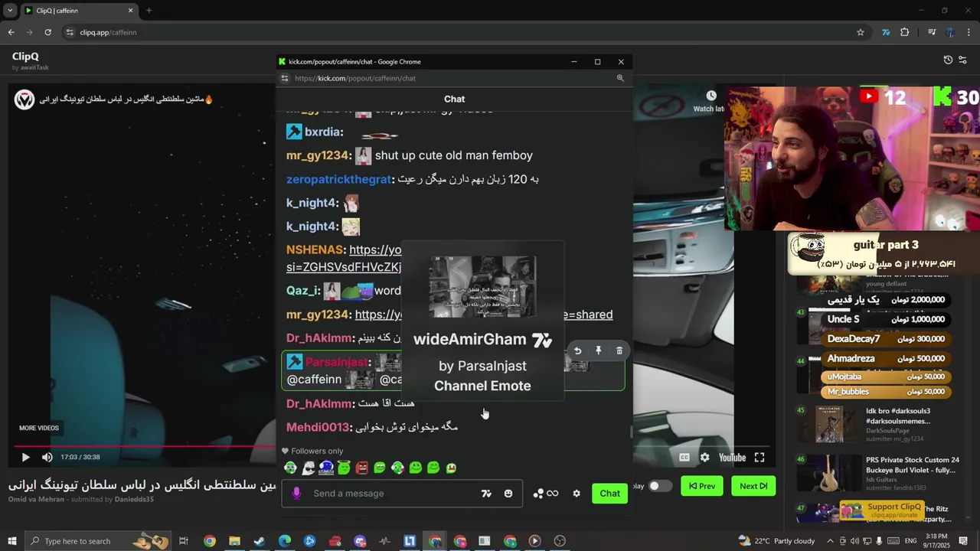Click the channel avatar in video header
The image size is (980, 551).
pyautogui.click(x=24, y=99)
